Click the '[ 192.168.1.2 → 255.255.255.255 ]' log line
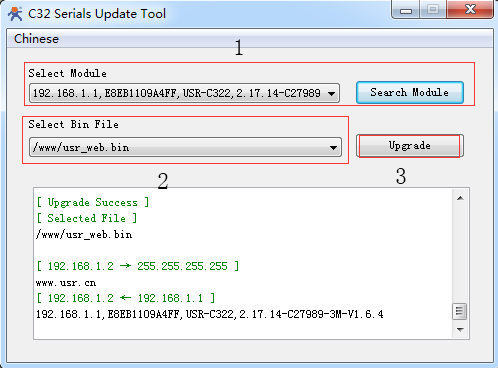This screenshot has width=498, height=368. coord(138,266)
